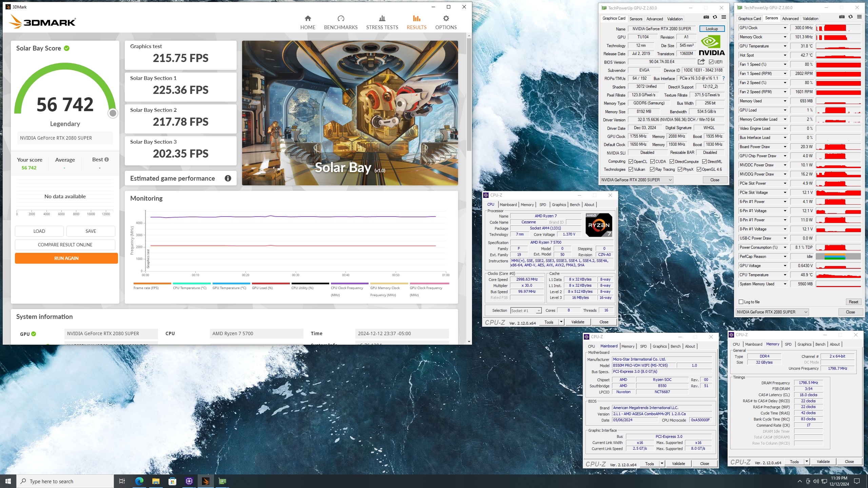Click the refresh icon in left GPU-Z window
This screenshot has width=868, height=488.
pos(715,17)
